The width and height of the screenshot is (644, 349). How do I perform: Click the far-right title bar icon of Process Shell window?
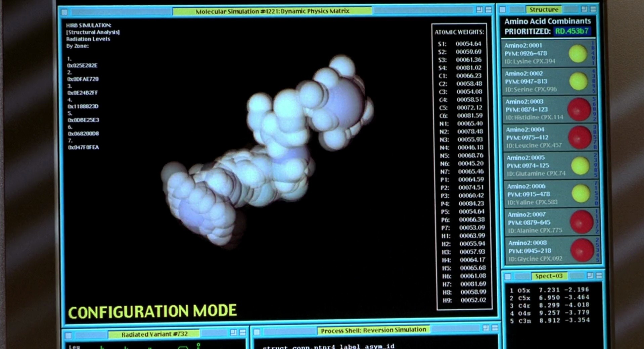click(495, 328)
